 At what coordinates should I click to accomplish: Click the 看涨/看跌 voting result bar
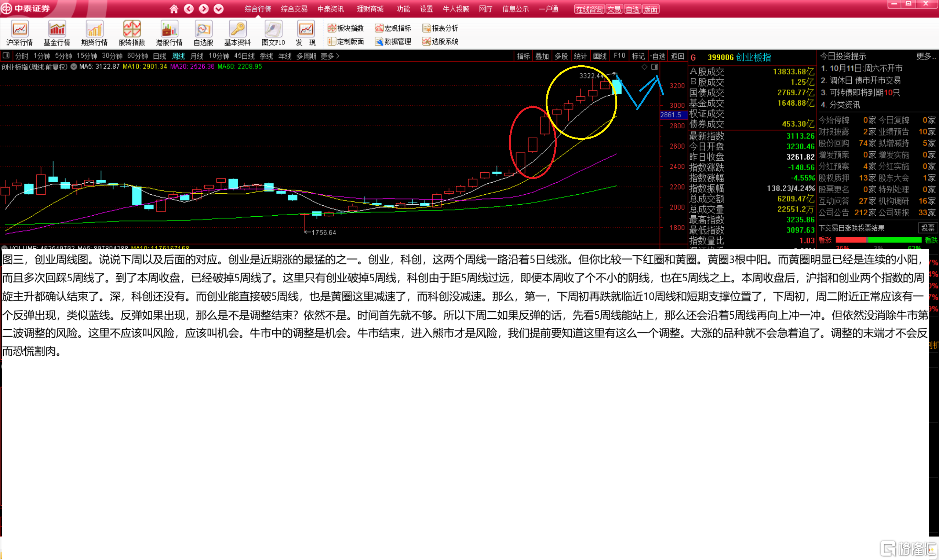[x=878, y=240]
